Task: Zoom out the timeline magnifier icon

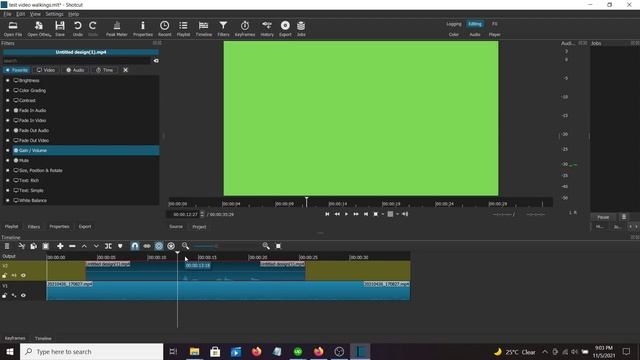Action: click(x=185, y=246)
